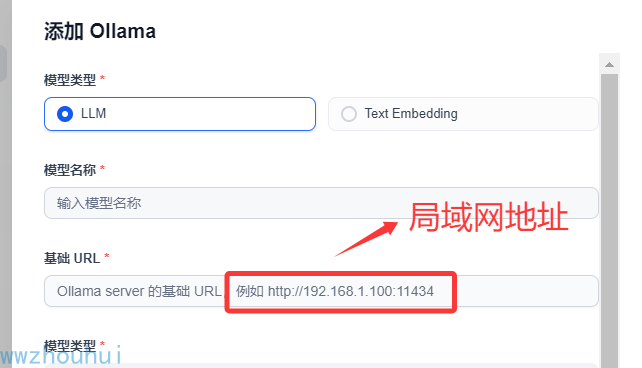Click the 添加 Ollama dialog title

click(100, 32)
